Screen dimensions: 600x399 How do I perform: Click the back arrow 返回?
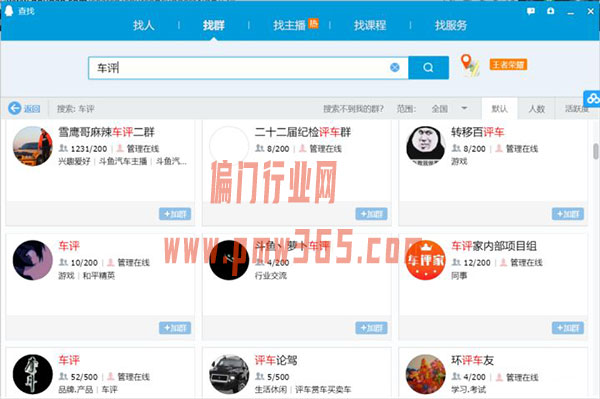[x=24, y=109]
